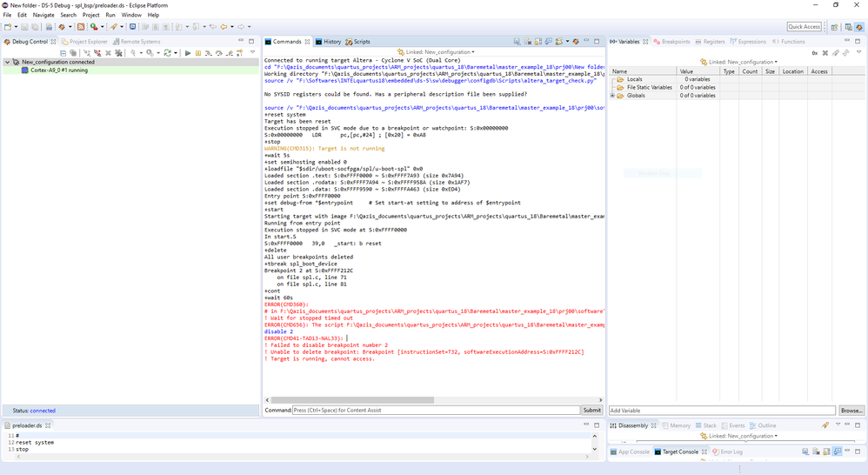Click the Command input field
868x475 pixels.
[x=435, y=410]
